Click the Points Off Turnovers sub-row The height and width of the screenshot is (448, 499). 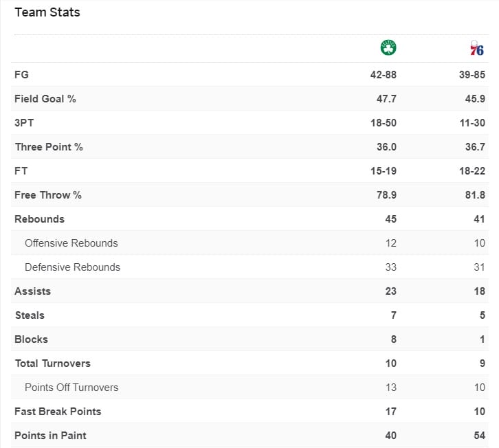(x=71, y=387)
